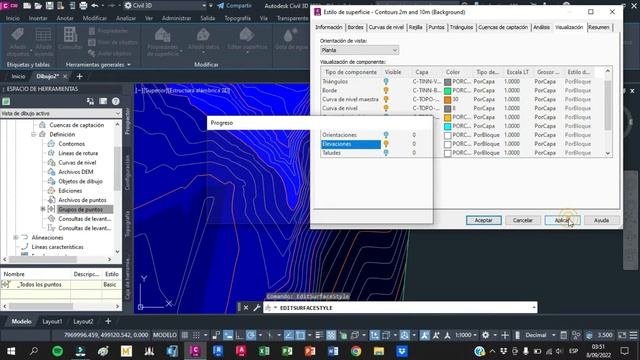Add new layout with plus icon
640x360 pixels.
108,322
